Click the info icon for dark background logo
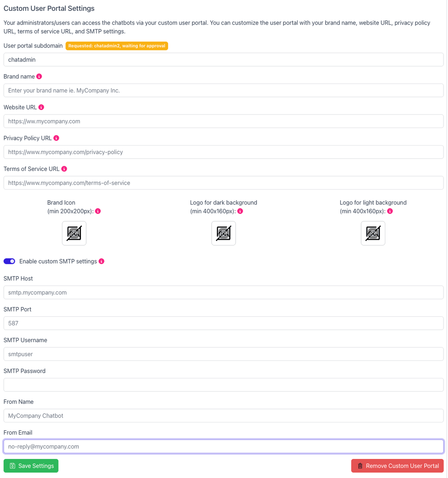This screenshot has width=448, height=478. 240,211
